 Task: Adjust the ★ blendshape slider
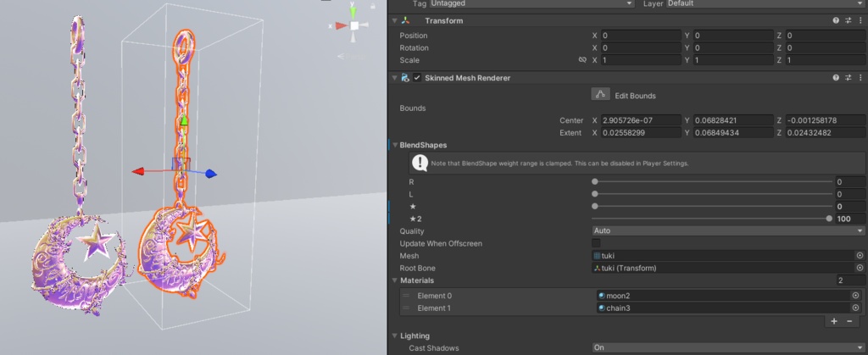712,206
